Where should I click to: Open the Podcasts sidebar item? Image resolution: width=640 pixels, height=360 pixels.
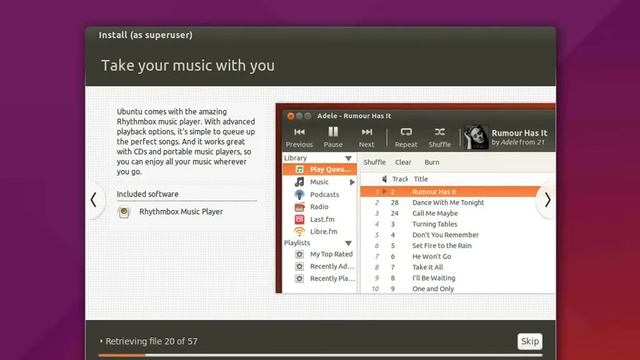[x=324, y=195]
